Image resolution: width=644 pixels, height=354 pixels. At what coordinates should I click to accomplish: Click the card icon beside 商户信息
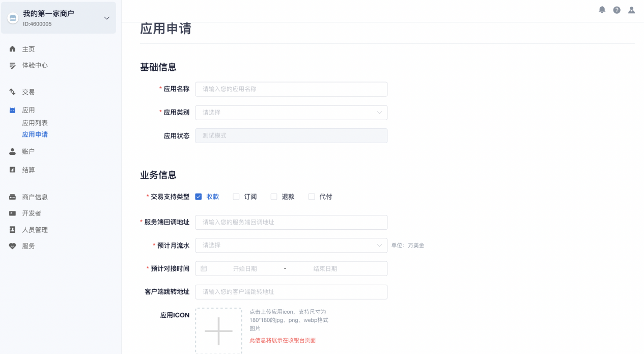[x=13, y=197]
